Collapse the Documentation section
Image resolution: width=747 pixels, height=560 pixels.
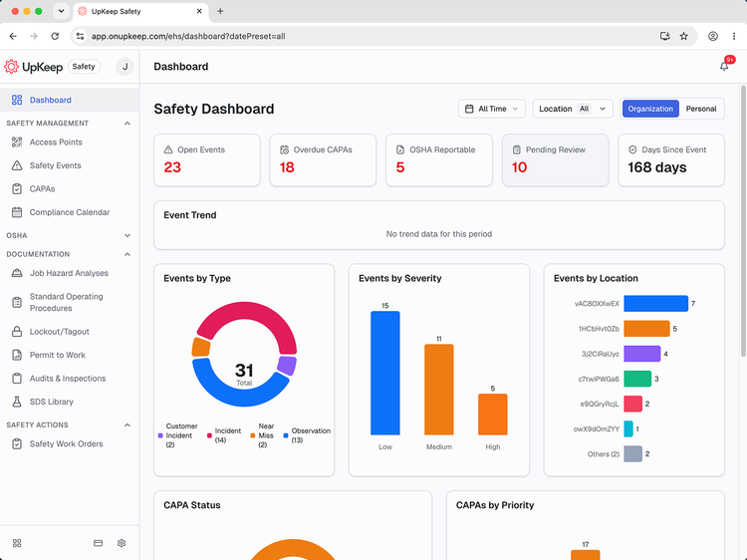pyautogui.click(x=127, y=254)
